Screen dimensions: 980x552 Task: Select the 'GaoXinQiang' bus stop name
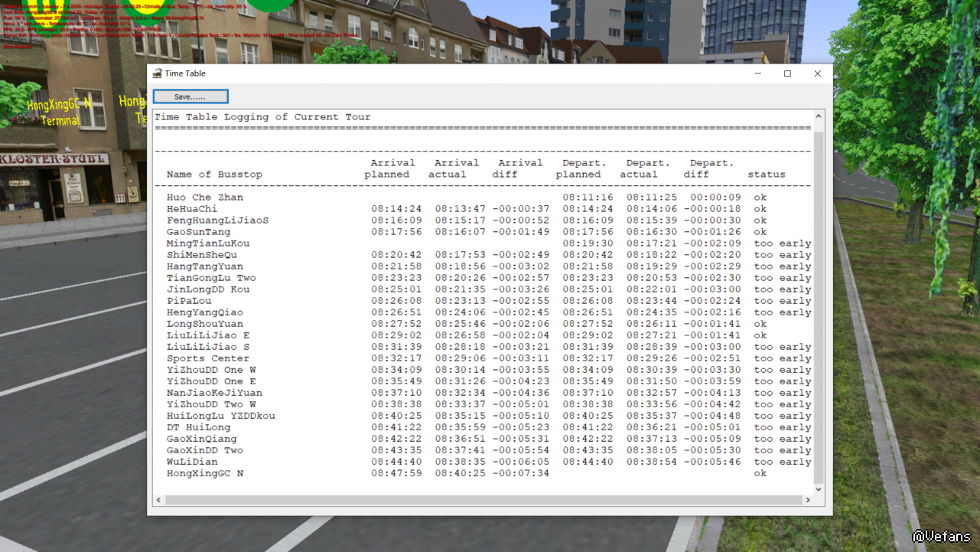click(202, 439)
